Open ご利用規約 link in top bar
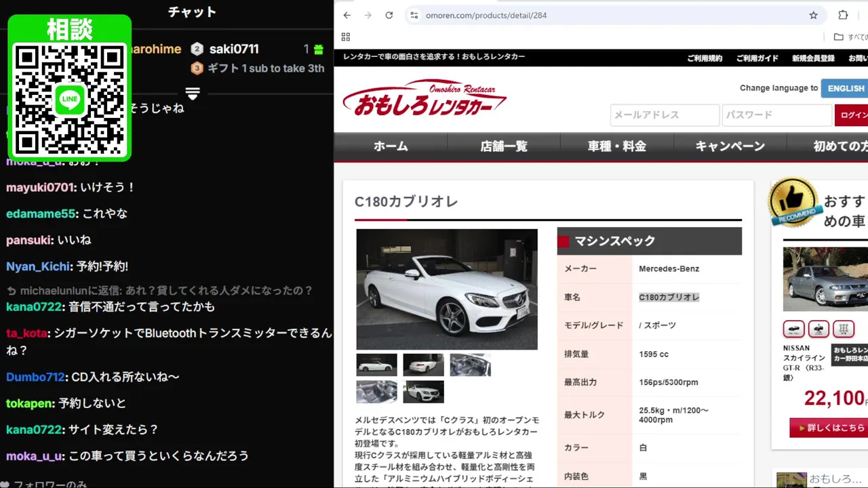868x488 pixels. 705,58
